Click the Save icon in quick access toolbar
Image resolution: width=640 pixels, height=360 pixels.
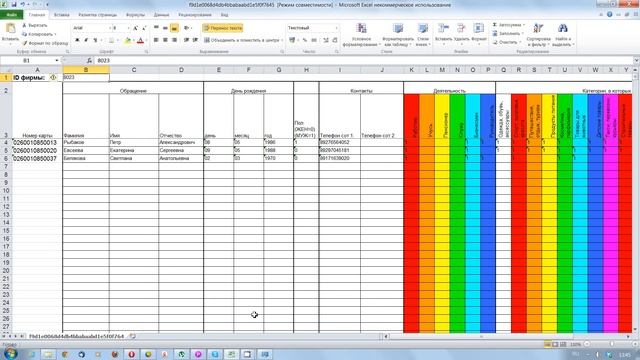coord(14,4)
